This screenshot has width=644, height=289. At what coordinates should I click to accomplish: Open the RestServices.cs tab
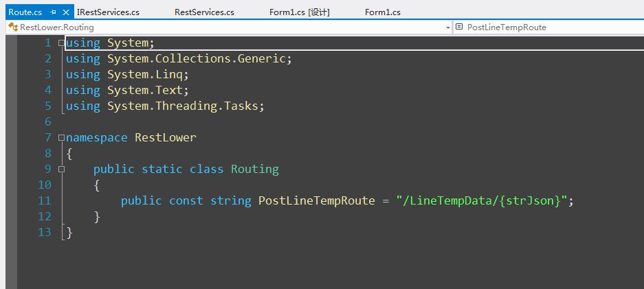204,12
